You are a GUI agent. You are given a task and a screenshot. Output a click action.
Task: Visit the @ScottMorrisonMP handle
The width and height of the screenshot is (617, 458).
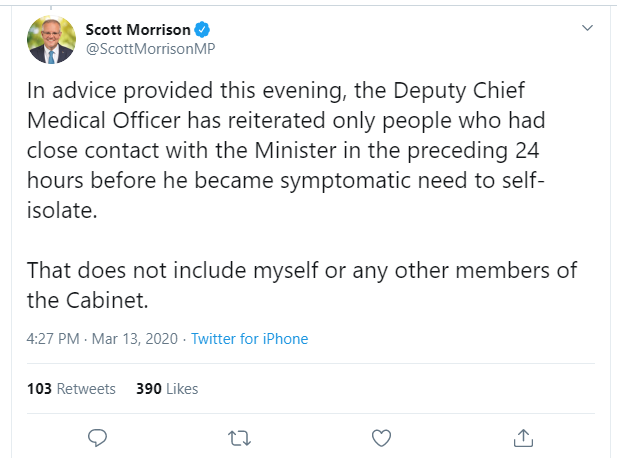point(150,48)
